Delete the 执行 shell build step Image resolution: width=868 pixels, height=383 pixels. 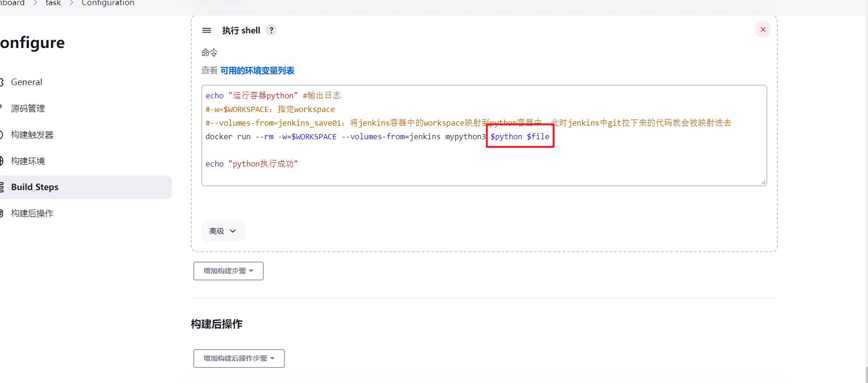pyautogui.click(x=763, y=30)
